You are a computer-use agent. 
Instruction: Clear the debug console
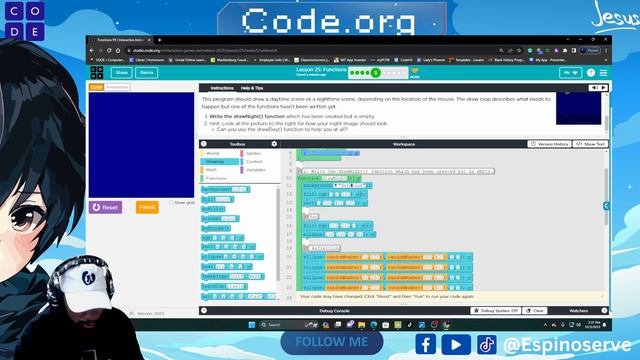point(535,311)
